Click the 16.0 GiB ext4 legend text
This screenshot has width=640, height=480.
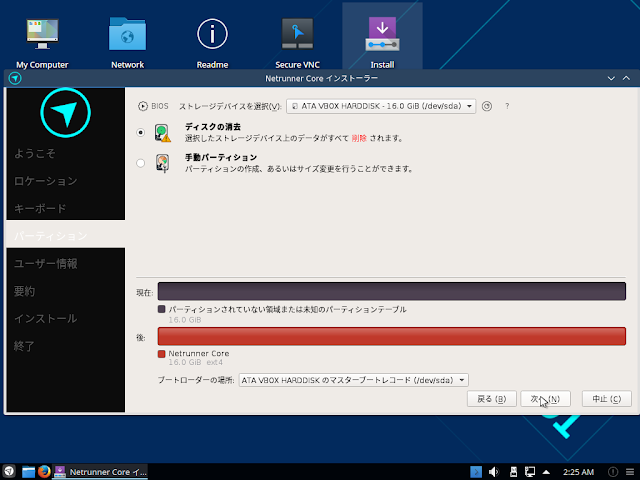click(196, 362)
